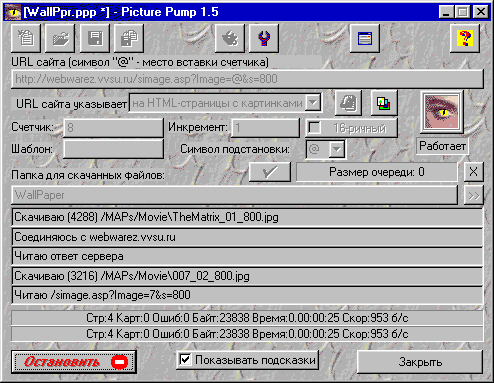Image resolution: width=494 pixels, height=383 pixels.
Task: Click the WallPaper folder field
Action: tap(235, 195)
